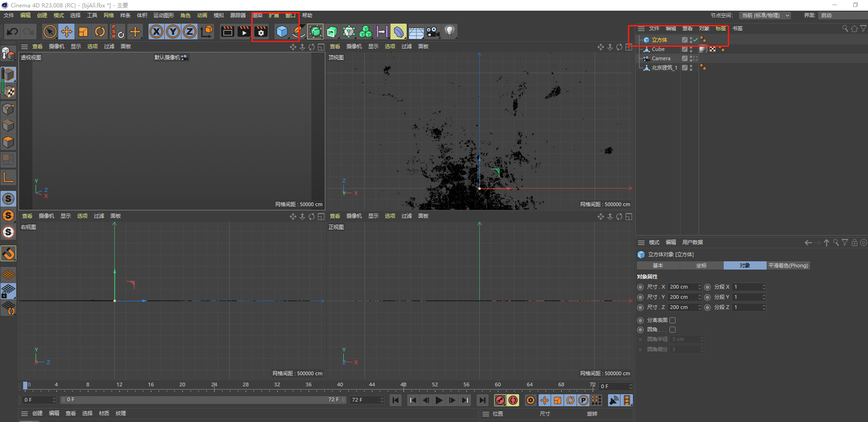Select the Subdivision Surface generator icon
This screenshot has height=422, width=868.
pyautogui.click(x=315, y=31)
